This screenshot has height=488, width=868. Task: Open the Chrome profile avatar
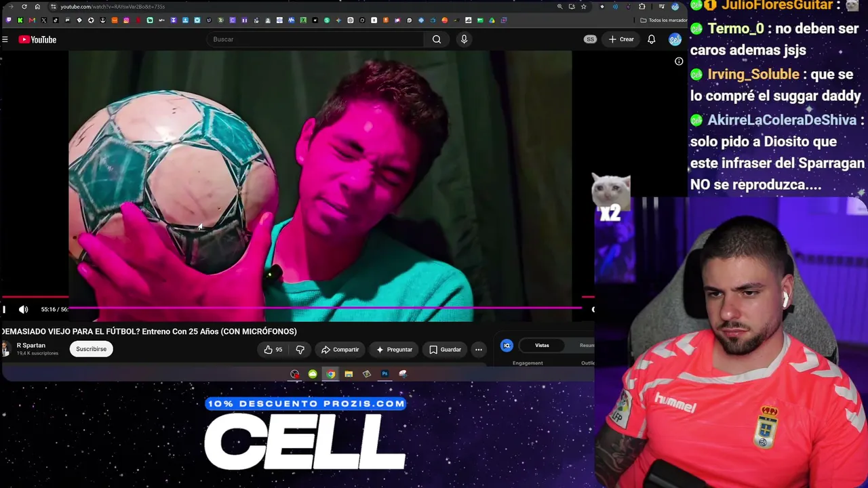click(675, 7)
